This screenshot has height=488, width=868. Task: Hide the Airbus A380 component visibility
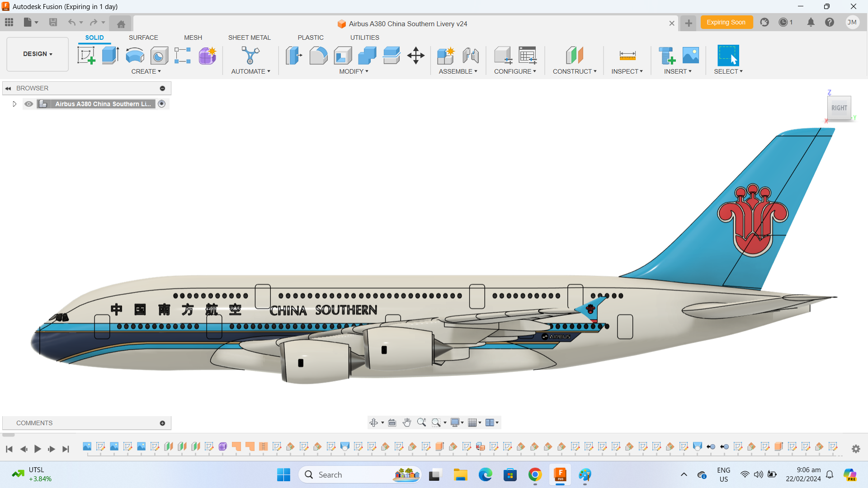[x=28, y=104]
